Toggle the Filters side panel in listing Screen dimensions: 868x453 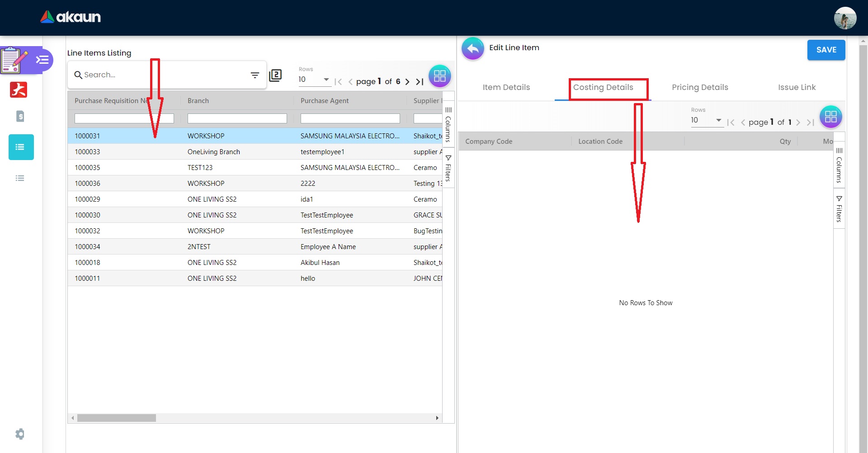[448, 168]
